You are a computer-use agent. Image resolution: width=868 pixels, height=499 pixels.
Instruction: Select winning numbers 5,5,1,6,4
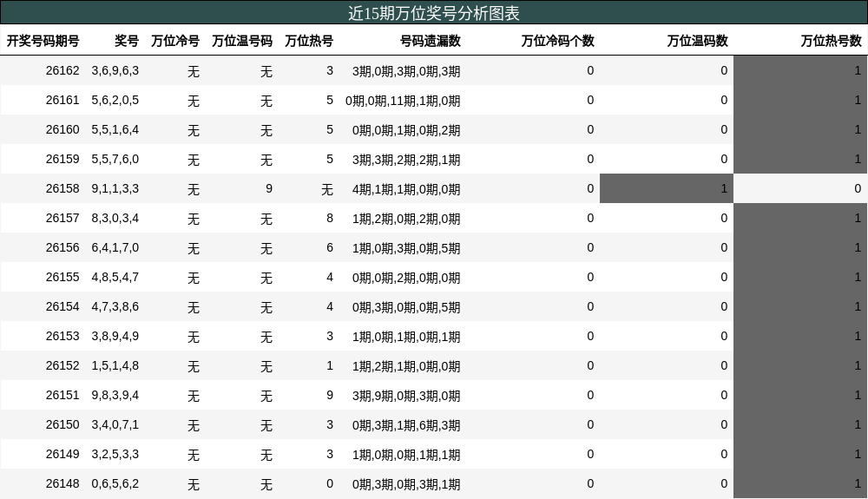115,129
